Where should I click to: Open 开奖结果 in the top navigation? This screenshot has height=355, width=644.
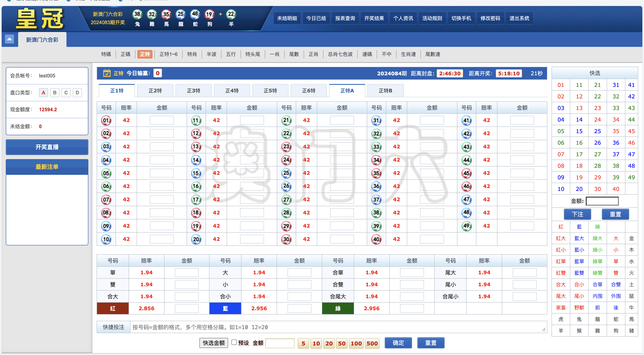(x=374, y=18)
